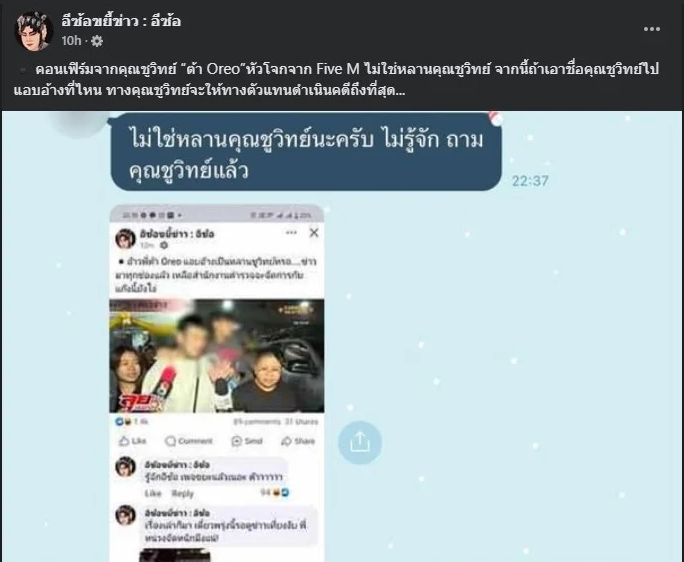The image size is (684, 562).
Task: Click the 10h post timestamp
Action: pyautogui.click(x=71, y=41)
